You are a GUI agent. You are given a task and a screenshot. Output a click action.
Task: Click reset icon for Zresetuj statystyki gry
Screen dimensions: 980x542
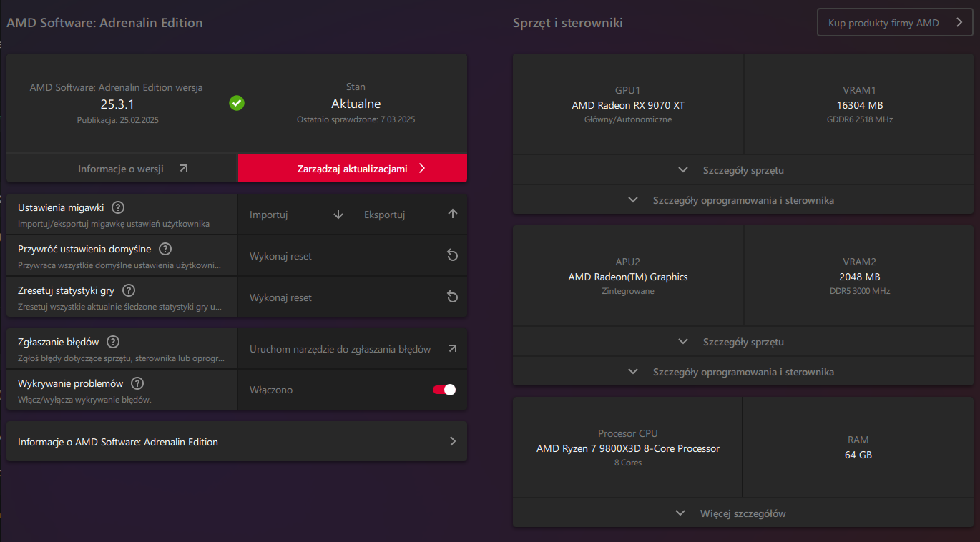[452, 297]
